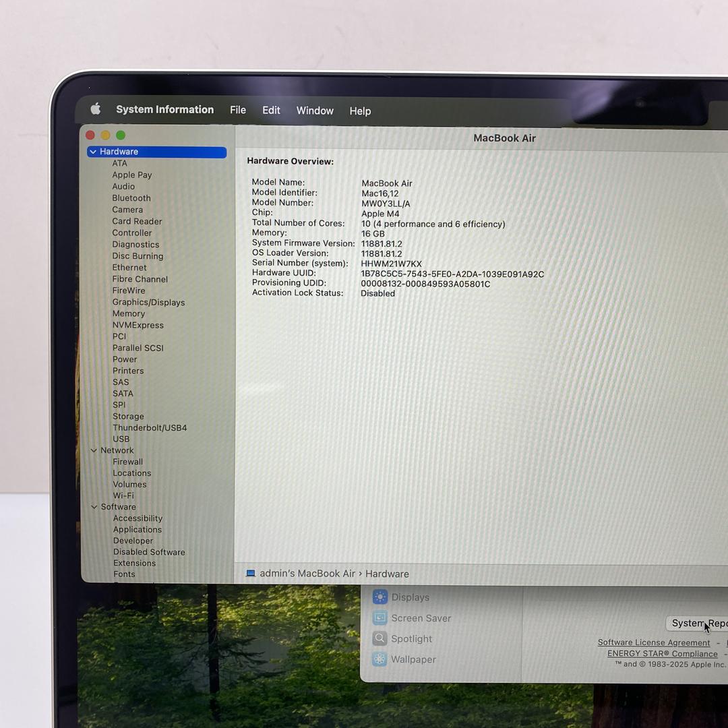
Task: Select Ethernet in the sidebar
Action: [129, 268]
